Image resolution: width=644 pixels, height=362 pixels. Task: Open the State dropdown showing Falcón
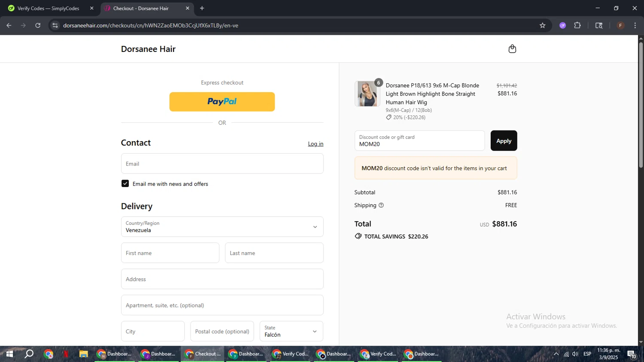click(291, 331)
